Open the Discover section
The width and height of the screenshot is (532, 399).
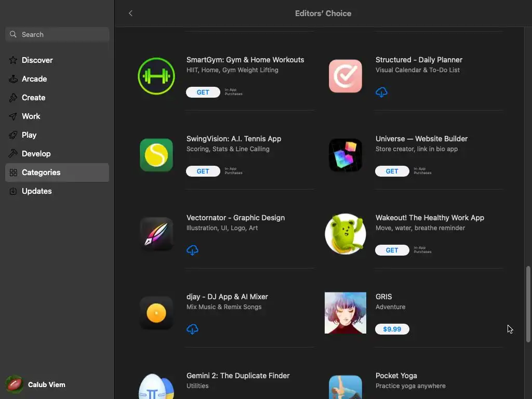[x=57, y=60]
